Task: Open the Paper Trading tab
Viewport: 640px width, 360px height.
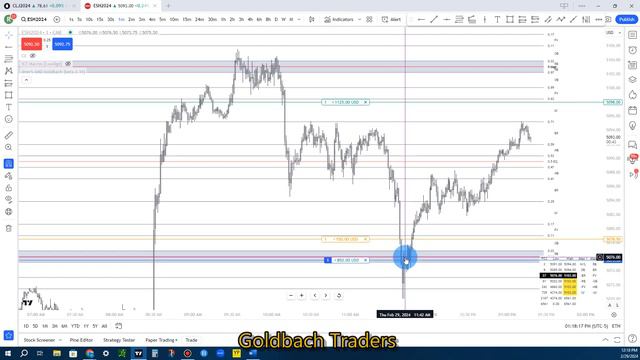Action: click(161, 340)
